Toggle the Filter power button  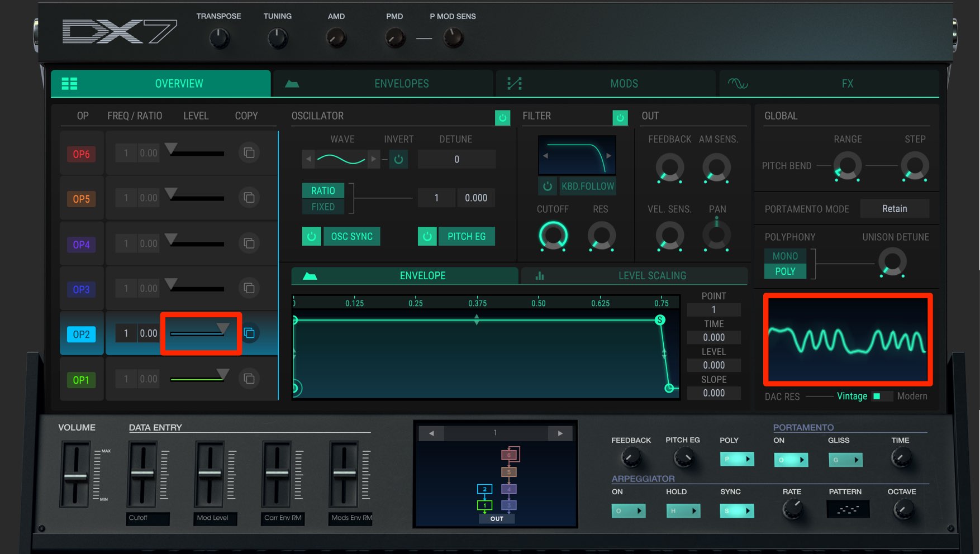620,118
